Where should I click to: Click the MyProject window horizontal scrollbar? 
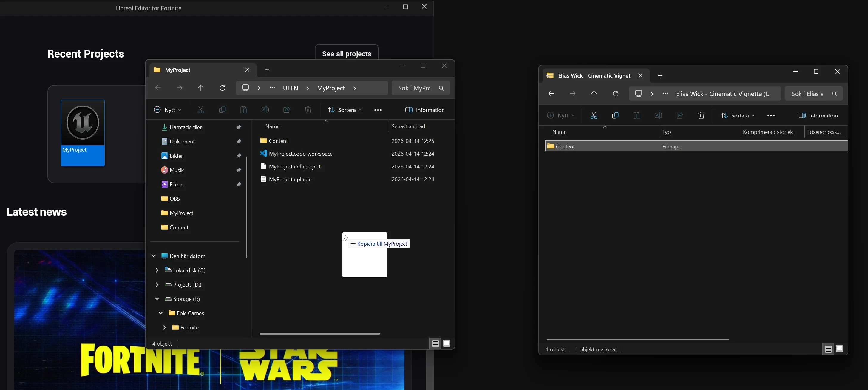click(x=320, y=334)
